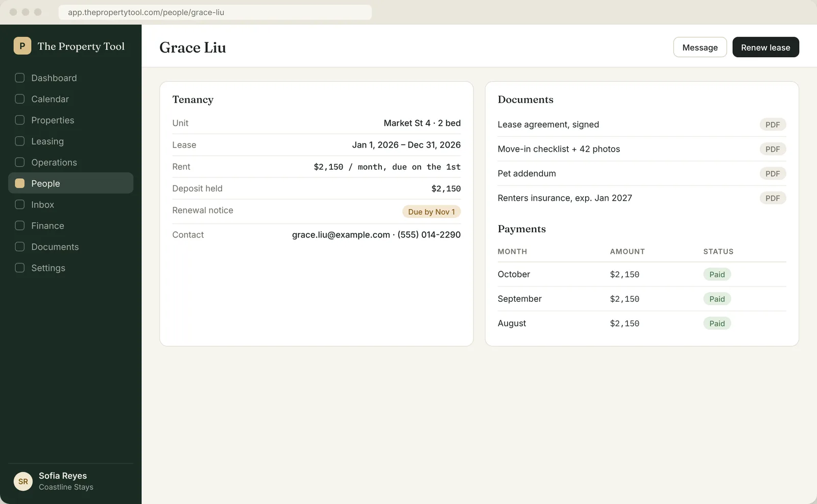
Task: Click the highlighted People sidebar icon
Action: tap(20, 183)
